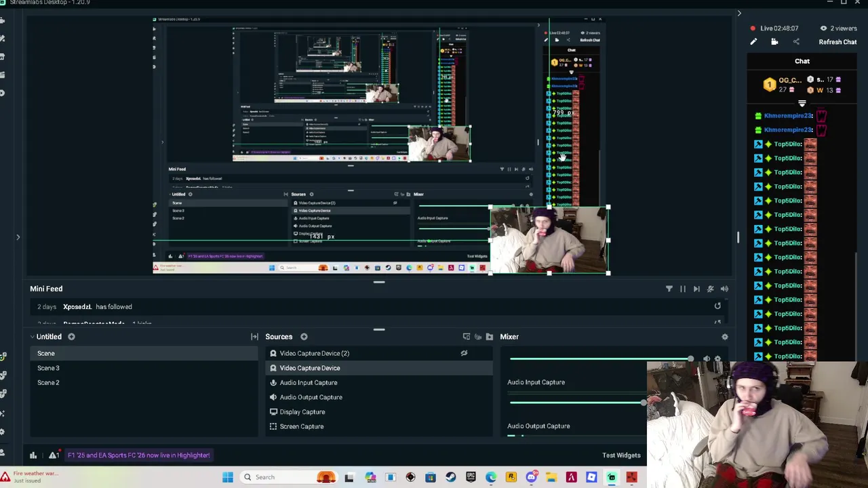Replay the XposedzL follow alert
The height and width of the screenshot is (488, 868).
[x=717, y=306]
